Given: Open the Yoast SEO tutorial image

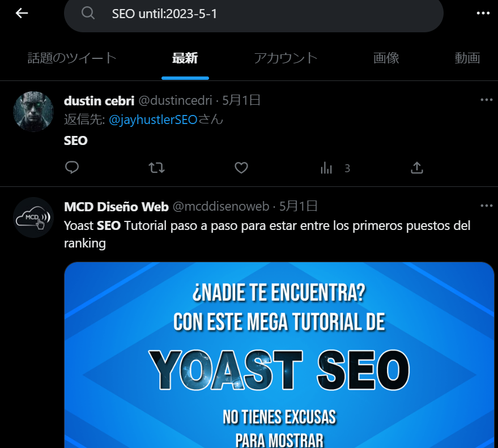Looking at the screenshot, I should 279,355.
